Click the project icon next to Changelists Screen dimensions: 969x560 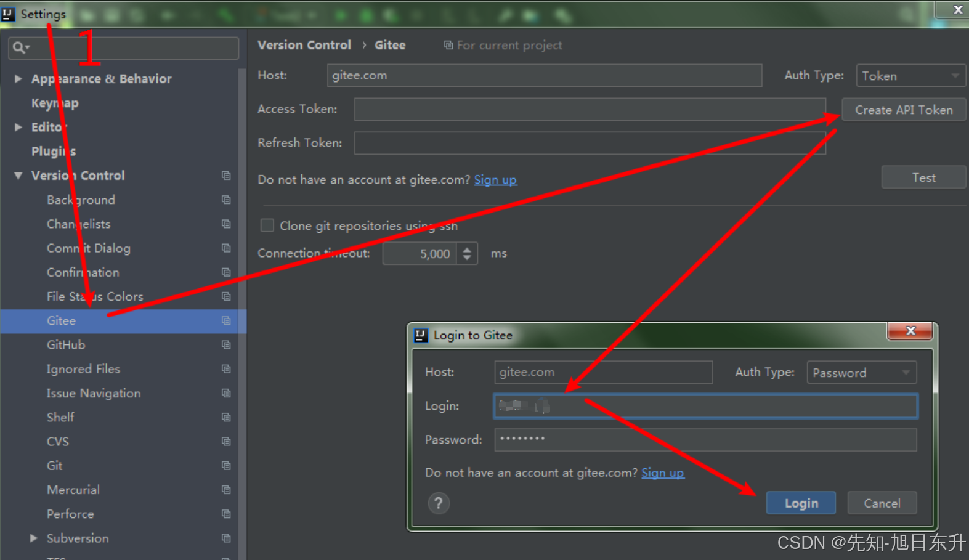tap(226, 224)
